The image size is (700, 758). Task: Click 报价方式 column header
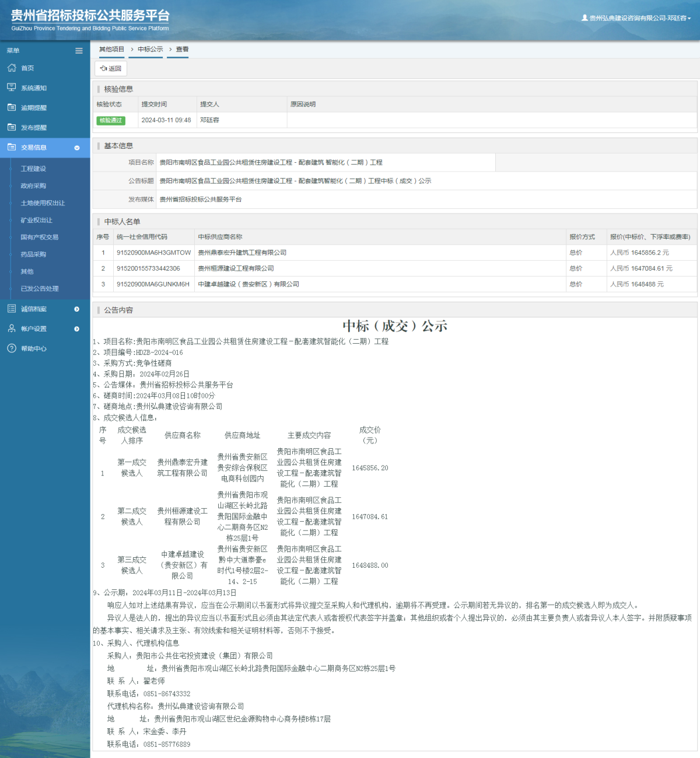pos(582,237)
